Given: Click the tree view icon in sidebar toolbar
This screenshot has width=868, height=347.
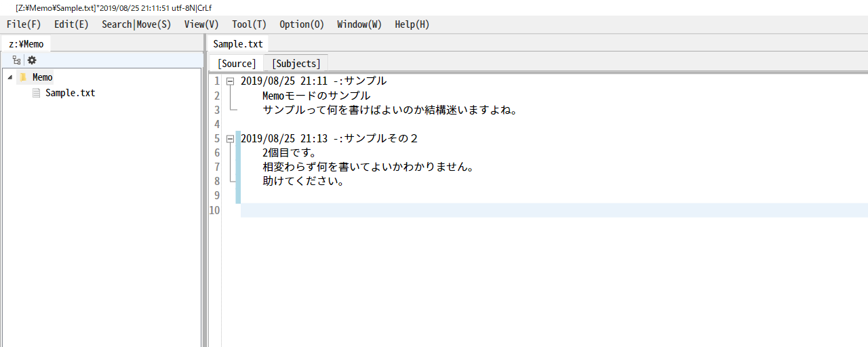Looking at the screenshot, I should pyautogui.click(x=16, y=60).
